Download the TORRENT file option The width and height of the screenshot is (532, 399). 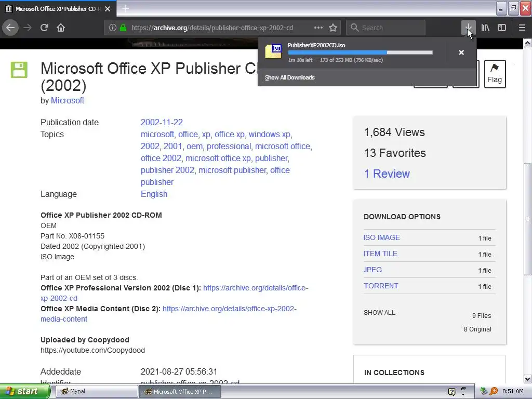pos(381,286)
